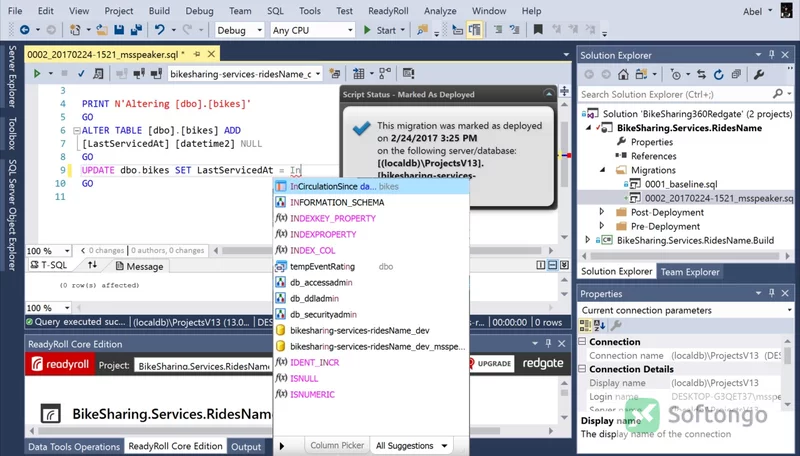
Task: Click the Search magnifier in Solution Explorer
Action: pyautogui.click(x=778, y=94)
